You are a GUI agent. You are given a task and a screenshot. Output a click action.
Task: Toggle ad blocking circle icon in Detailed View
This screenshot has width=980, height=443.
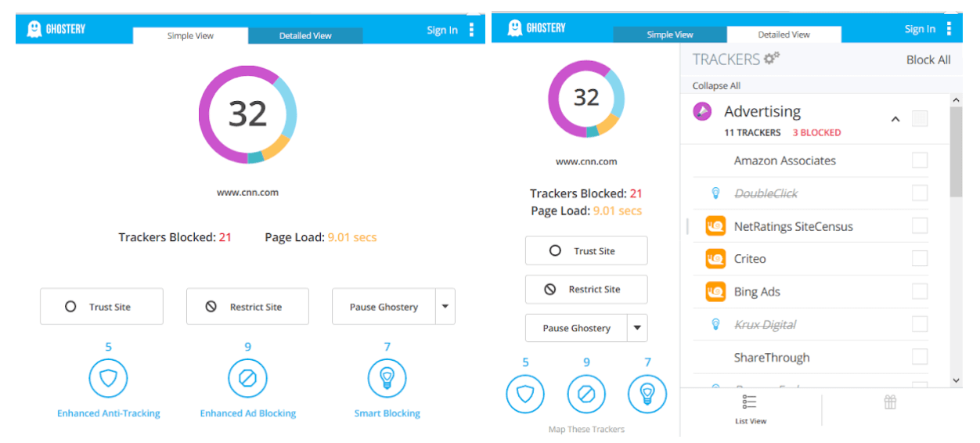click(x=586, y=394)
